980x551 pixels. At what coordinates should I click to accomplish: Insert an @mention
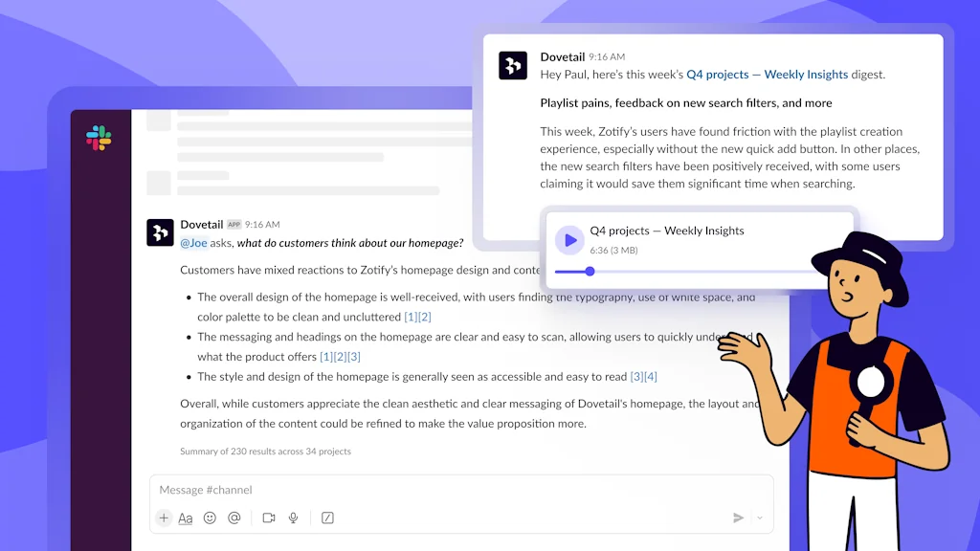234,518
